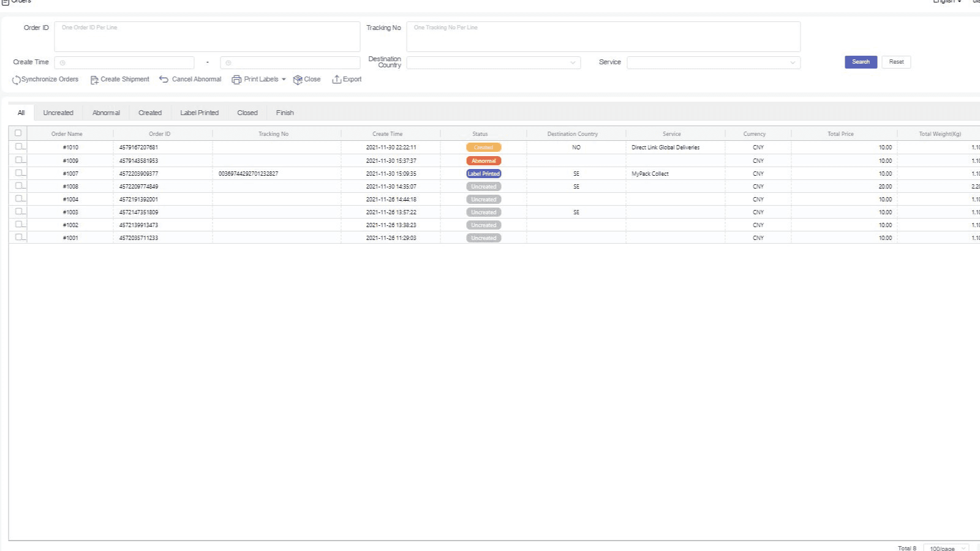The height and width of the screenshot is (551, 980).
Task: Click the Synchronize Orders refresh icon
Action: click(x=16, y=80)
